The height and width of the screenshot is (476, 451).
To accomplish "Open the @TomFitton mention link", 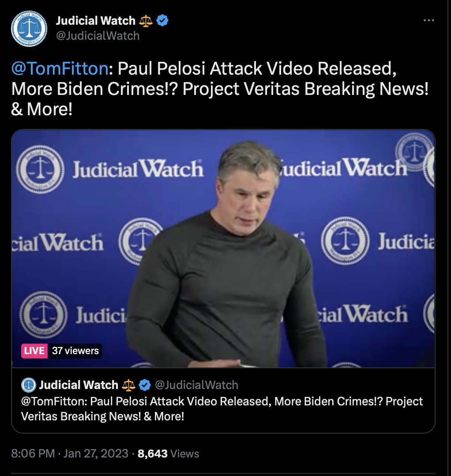I will click(x=60, y=68).
